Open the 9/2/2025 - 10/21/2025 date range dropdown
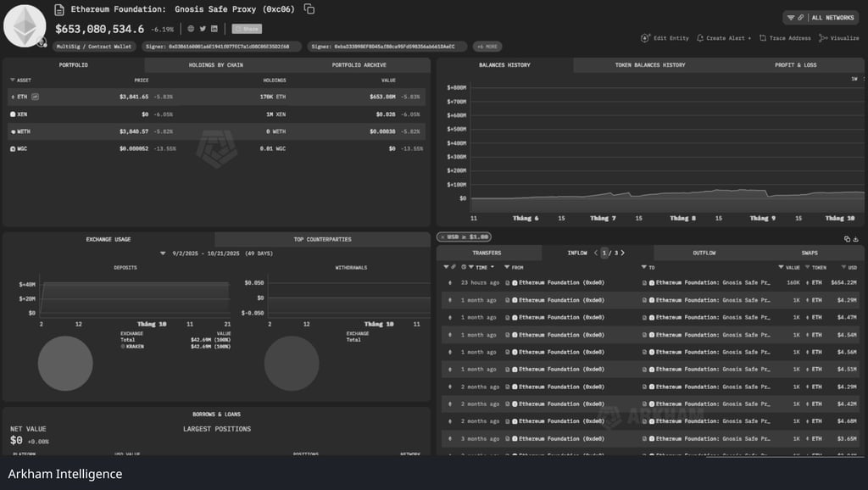Viewport: 868px width, 490px height. point(217,253)
